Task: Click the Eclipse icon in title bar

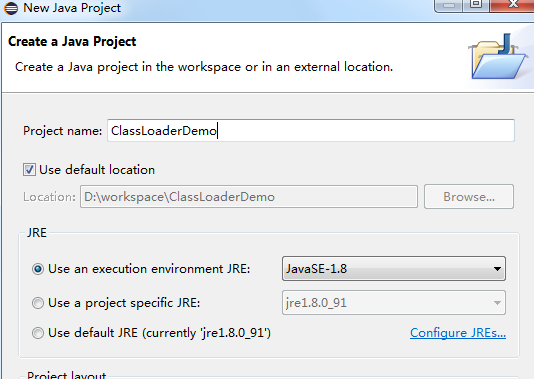Action: point(11,8)
